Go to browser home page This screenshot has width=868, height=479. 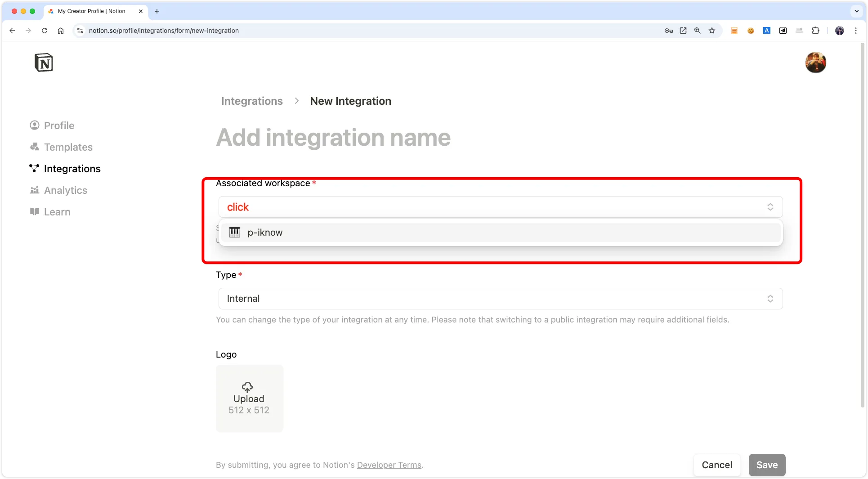61,31
